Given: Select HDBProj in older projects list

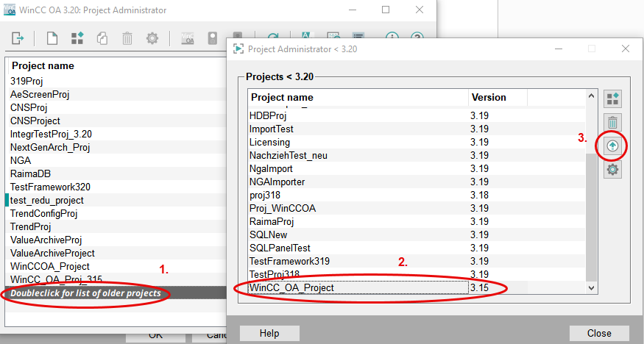Looking at the screenshot, I should [x=417, y=115].
